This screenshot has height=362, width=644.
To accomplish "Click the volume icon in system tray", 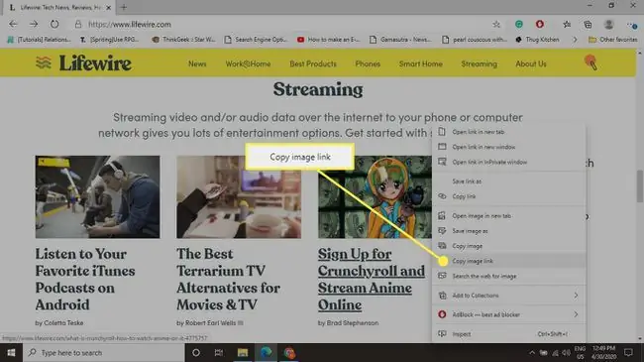I will coord(567,353).
